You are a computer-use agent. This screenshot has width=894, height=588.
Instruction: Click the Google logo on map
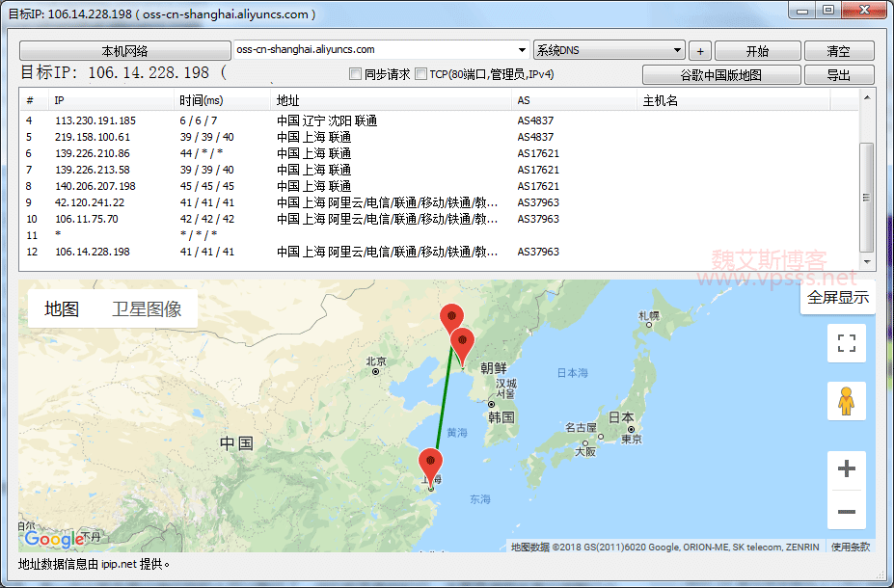pyautogui.click(x=54, y=538)
